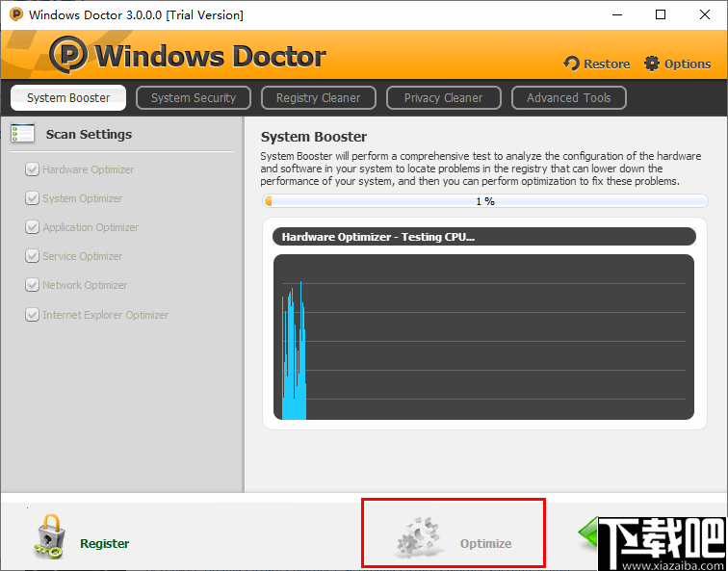This screenshot has height=571, width=728.
Task: Click the Scan Settings checklist icon
Action: click(23, 134)
